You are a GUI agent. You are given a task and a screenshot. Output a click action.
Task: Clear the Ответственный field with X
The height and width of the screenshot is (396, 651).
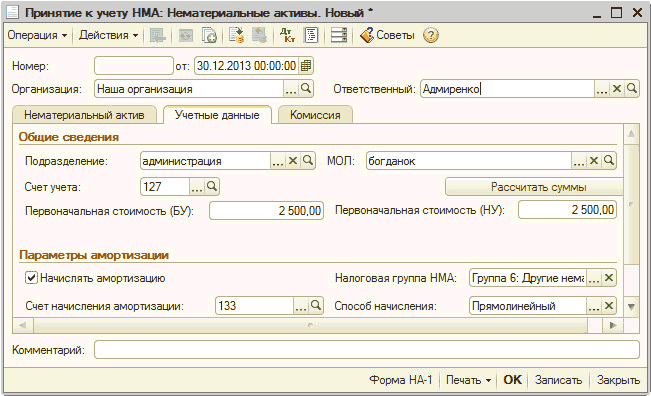[x=617, y=88]
